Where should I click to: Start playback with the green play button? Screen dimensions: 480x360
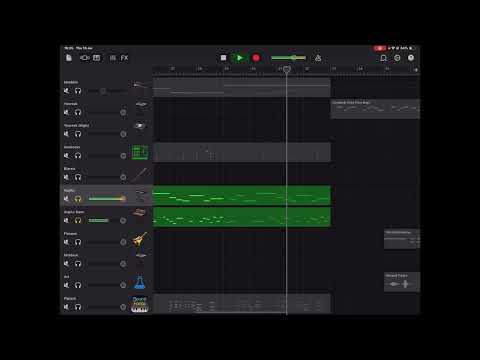coord(239,58)
